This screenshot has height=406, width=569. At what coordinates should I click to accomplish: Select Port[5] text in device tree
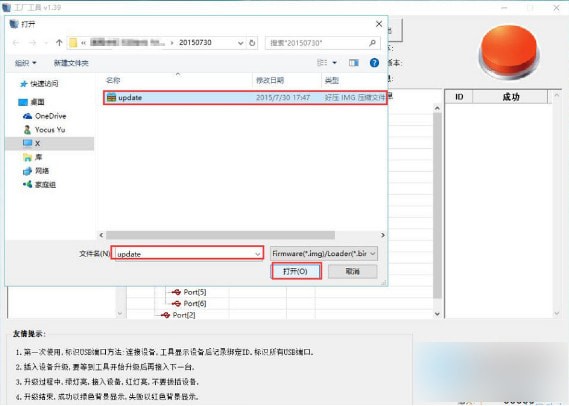coord(195,292)
